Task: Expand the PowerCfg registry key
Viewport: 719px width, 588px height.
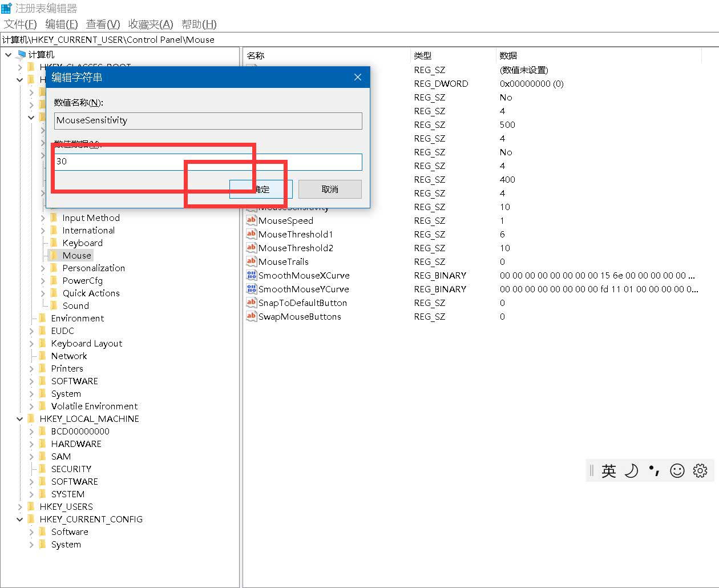Action: [43, 281]
